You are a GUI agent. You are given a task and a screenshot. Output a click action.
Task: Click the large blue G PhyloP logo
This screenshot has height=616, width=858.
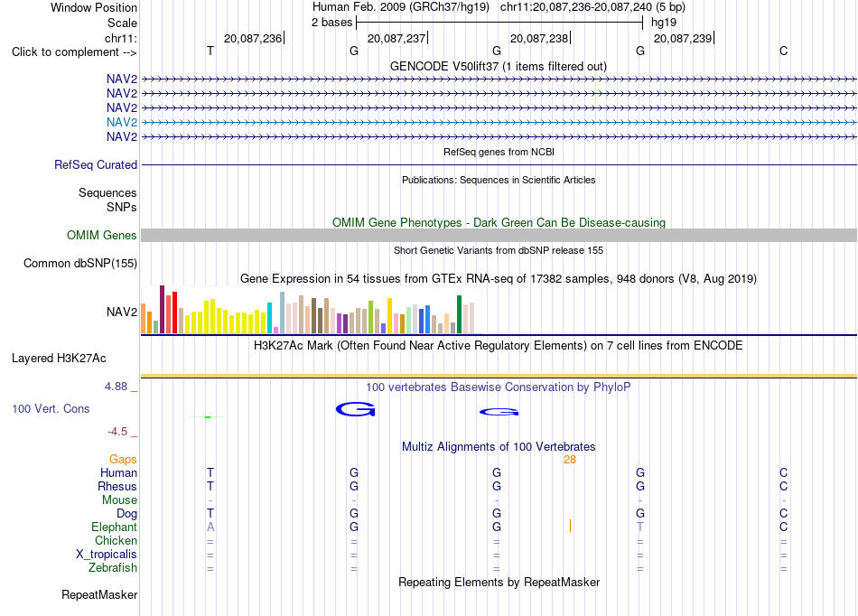356,409
